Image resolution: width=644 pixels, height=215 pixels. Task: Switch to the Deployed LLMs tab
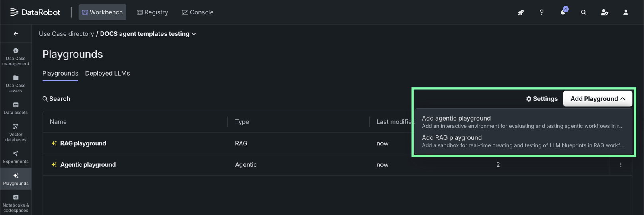[107, 73]
